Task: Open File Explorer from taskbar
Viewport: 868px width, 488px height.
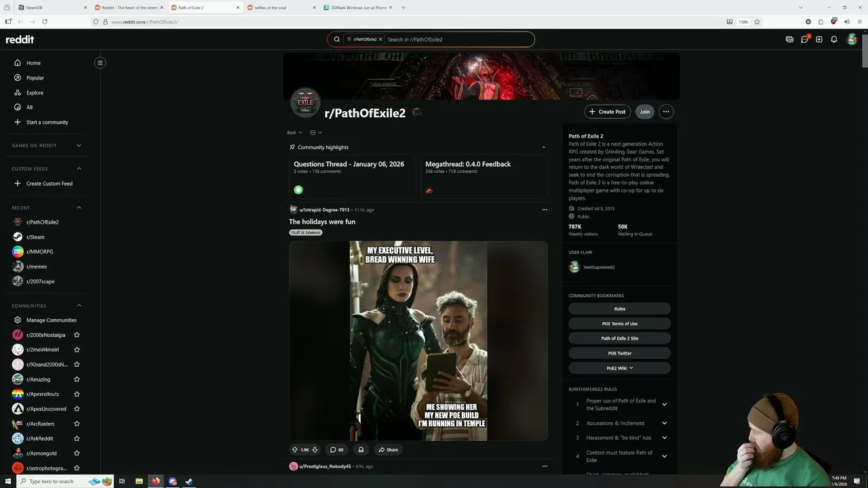Action: point(139,481)
